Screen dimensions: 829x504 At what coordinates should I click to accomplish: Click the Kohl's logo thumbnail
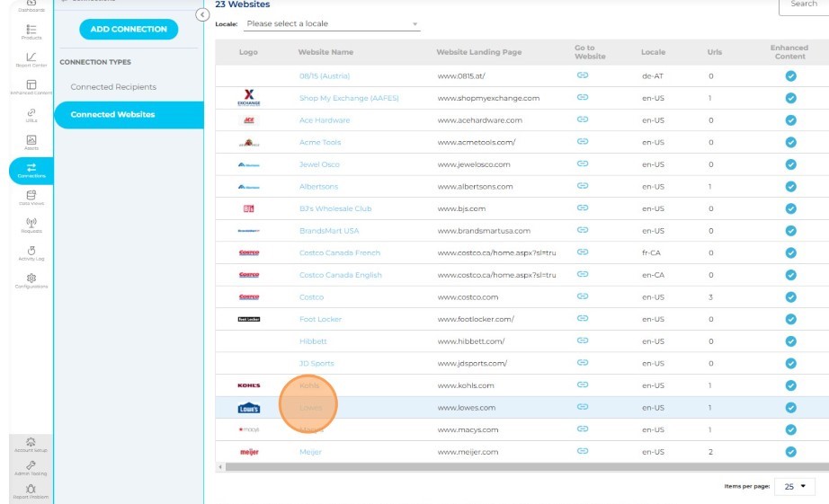tap(248, 385)
